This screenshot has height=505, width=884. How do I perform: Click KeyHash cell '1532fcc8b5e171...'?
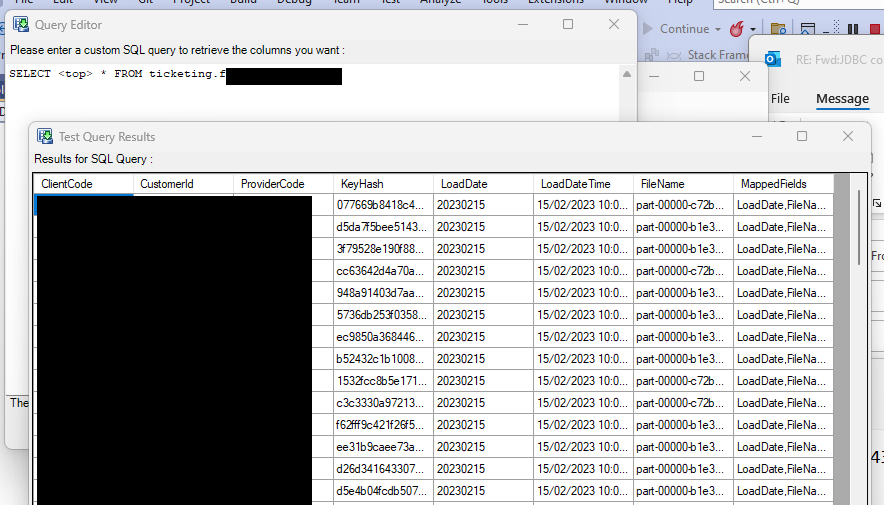tap(383, 380)
